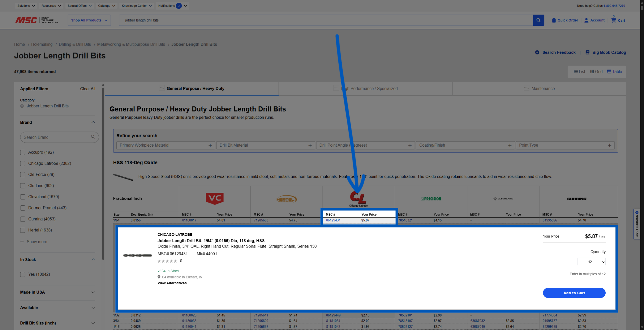
Task: Expand Coating/Finish refinement
Action: point(465,145)
